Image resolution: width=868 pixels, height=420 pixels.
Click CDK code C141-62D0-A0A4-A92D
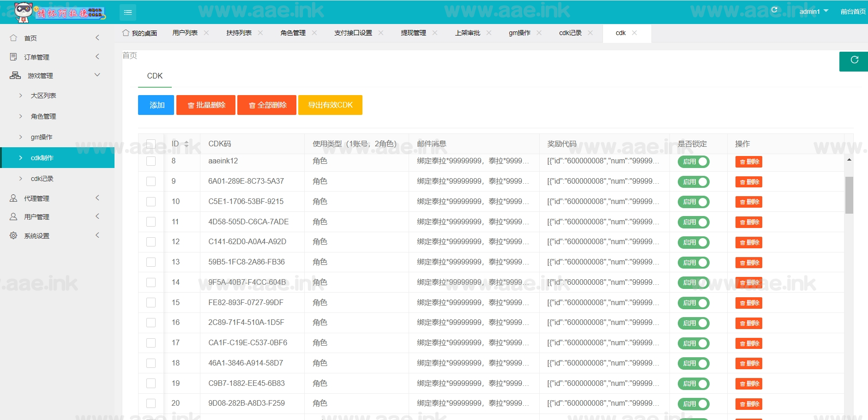(247, 241)
